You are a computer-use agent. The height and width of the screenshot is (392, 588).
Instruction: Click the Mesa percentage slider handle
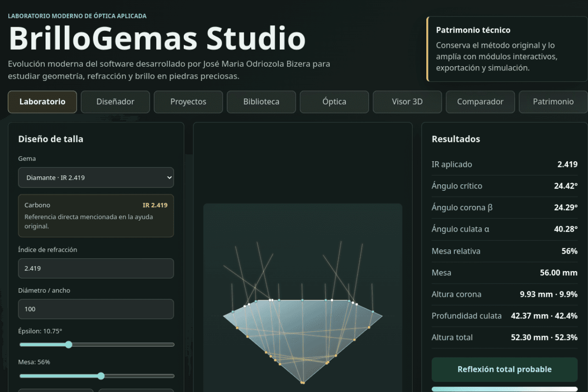(x=101, y=376)
